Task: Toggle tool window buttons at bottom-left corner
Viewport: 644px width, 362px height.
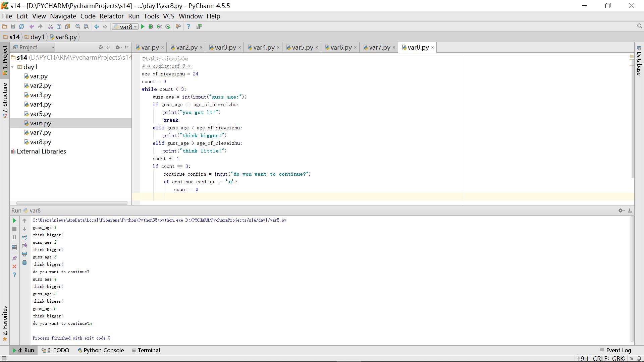Action: click(x=4, y=358)
